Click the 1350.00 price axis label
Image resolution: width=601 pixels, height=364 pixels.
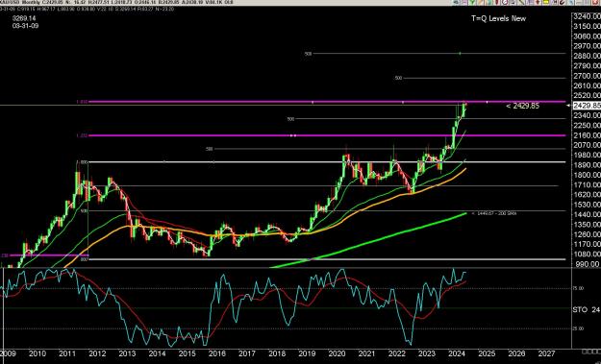(587, 225)
